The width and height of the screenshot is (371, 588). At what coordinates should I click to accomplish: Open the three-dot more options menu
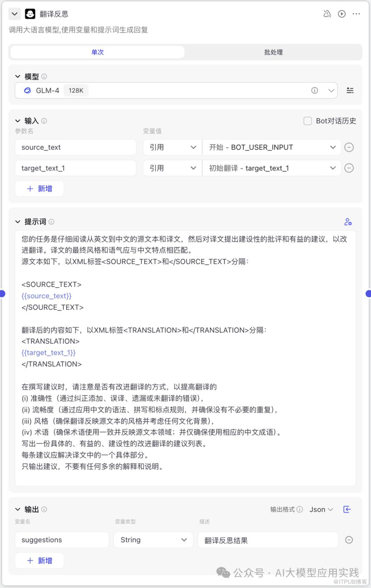click(356, 14)
